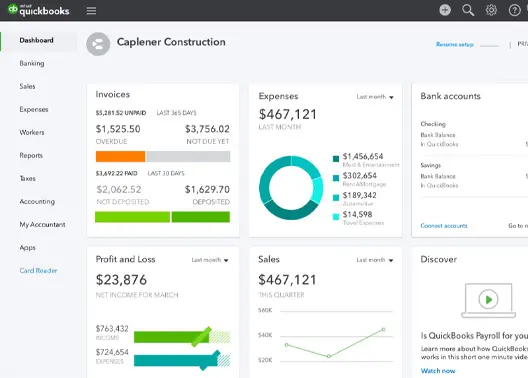Click the $2,062.52 not deposited amount
528x378 pixels.
tap(119, 190)
